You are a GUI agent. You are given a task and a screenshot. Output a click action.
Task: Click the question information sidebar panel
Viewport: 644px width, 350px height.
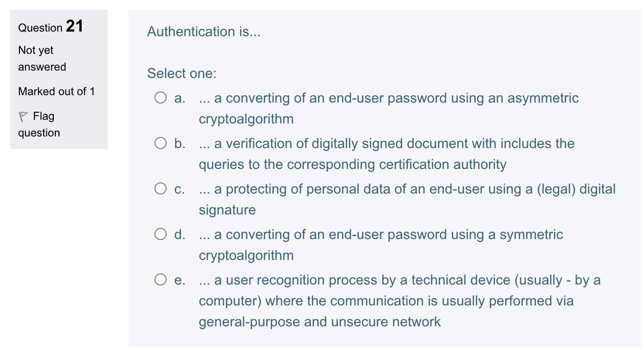58,78
